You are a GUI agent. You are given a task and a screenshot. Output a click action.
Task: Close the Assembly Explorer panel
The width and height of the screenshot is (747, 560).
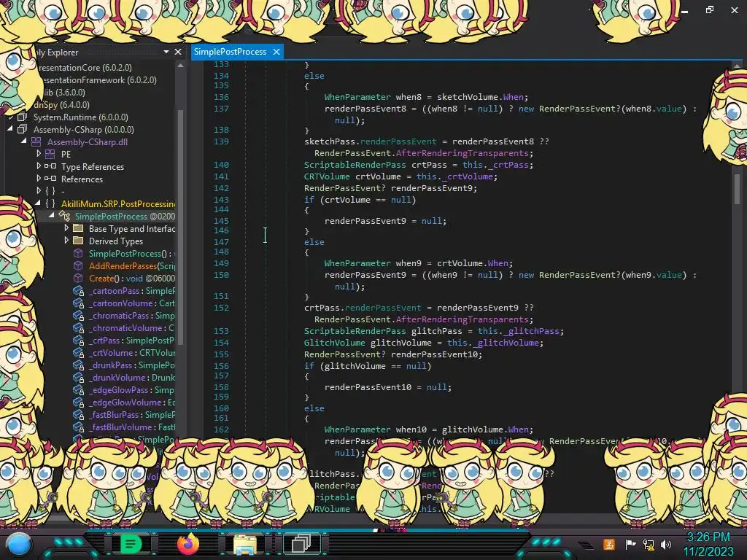coord(178,52)
